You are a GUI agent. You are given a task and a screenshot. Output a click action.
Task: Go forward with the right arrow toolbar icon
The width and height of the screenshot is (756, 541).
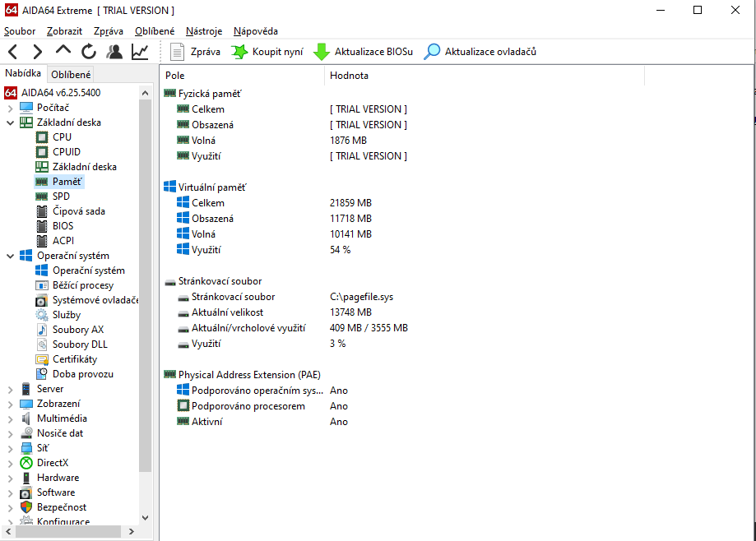coord(38,52)
